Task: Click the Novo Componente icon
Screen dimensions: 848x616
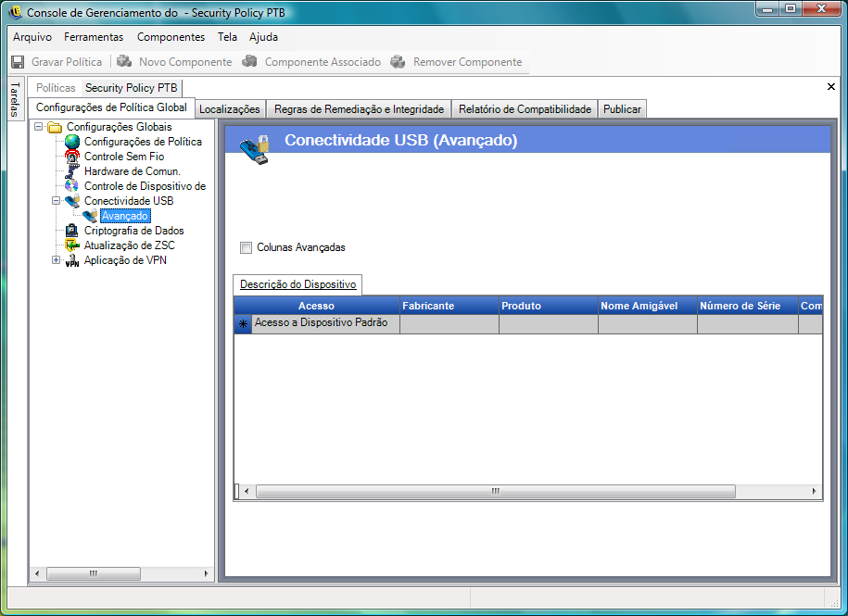Action: [x=124, y=61]
